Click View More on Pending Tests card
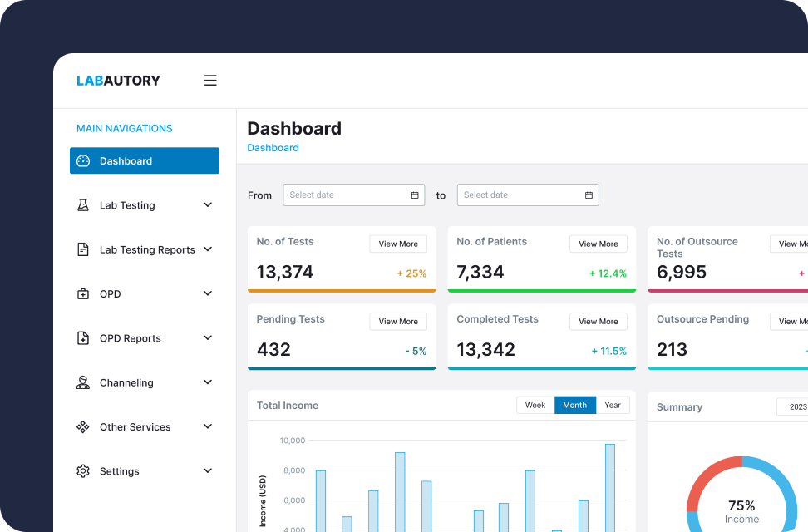The image size is (808, 532). [x=398, y=322]
